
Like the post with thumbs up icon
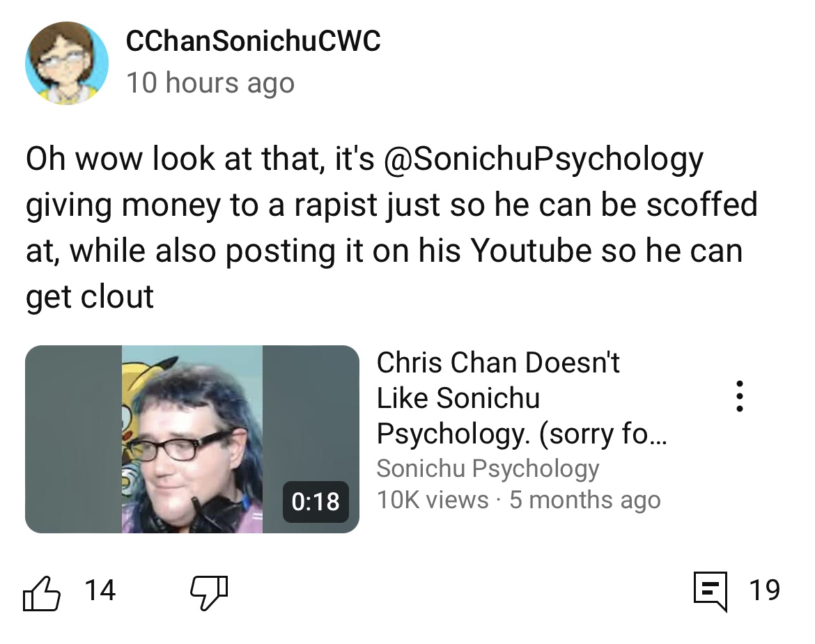[x=42, y=593]
